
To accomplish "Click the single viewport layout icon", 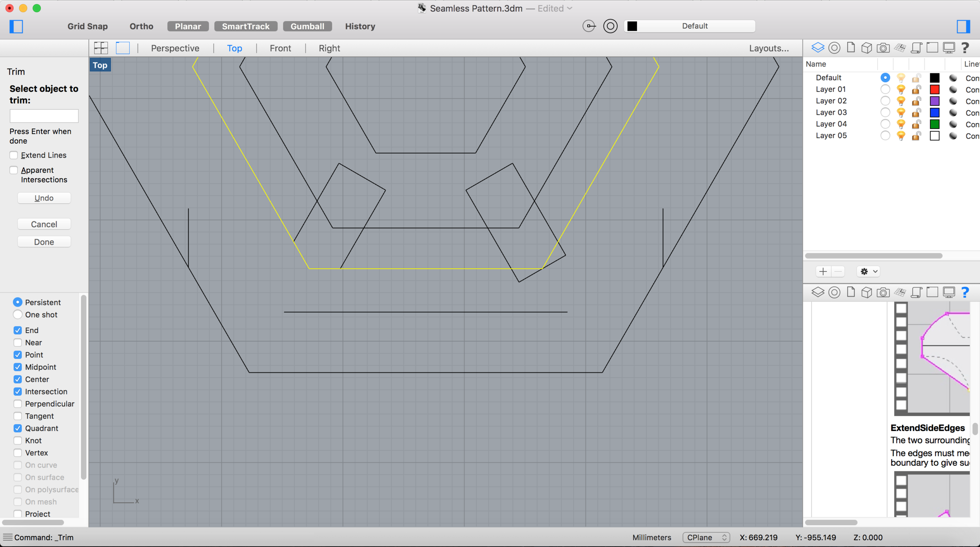I will coord(123,48).
